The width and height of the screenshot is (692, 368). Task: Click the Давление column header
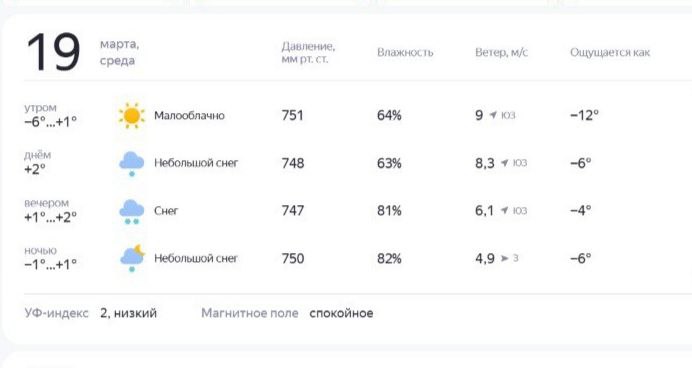(x=308, y=53)
